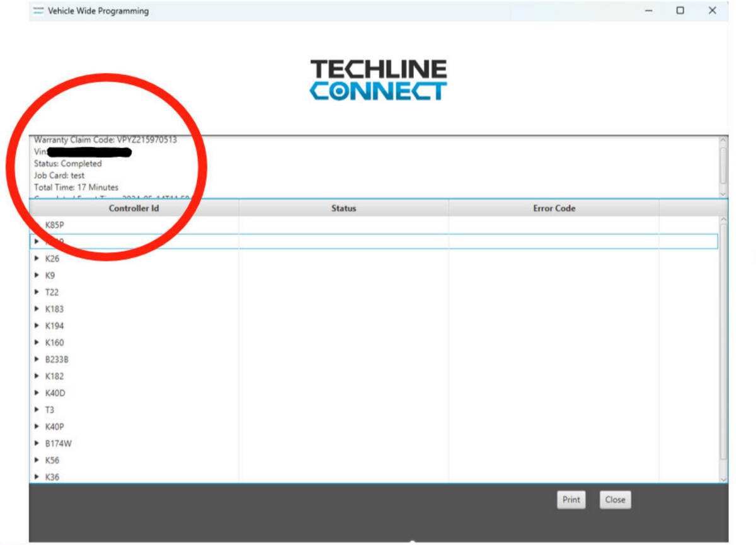Select the K40P controller entry
The image size is (756, 545).
coord(55,427)
